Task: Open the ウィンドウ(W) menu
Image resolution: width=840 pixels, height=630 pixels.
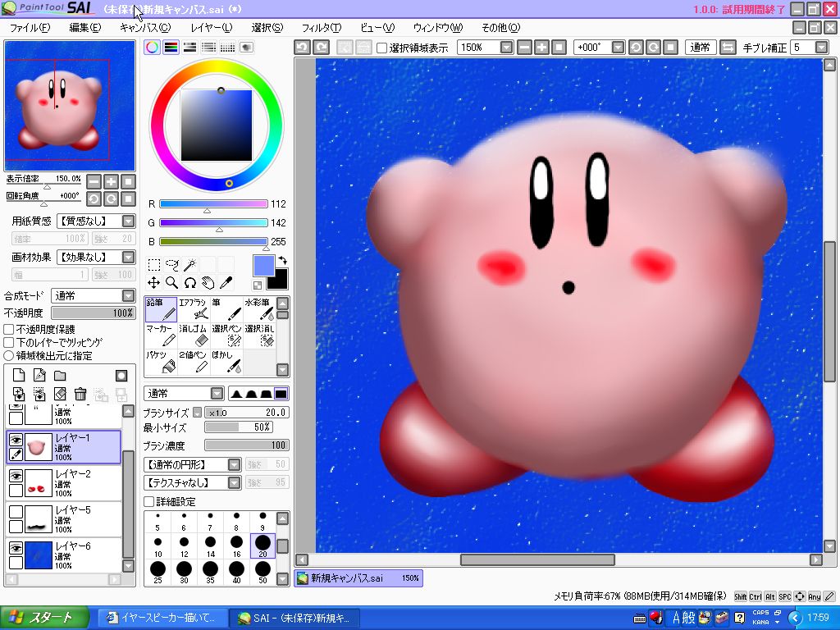Action: pyautogui.click(x=438, y=28)
